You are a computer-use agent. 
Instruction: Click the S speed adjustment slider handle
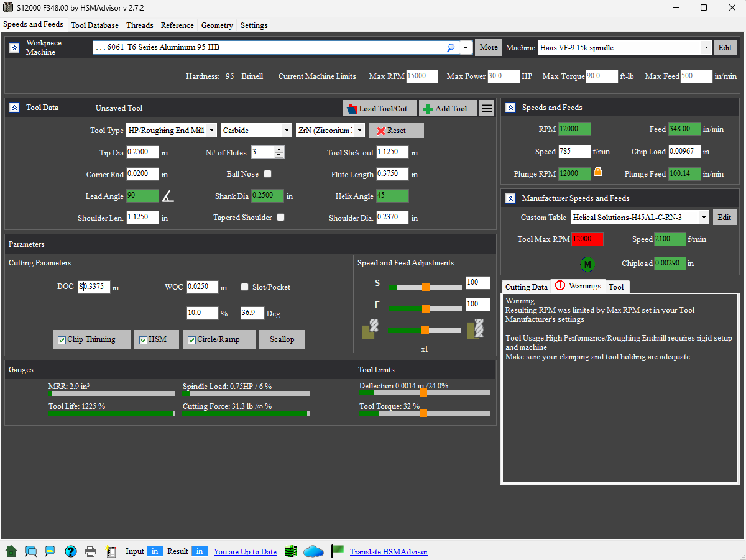[x=426, y=287]
